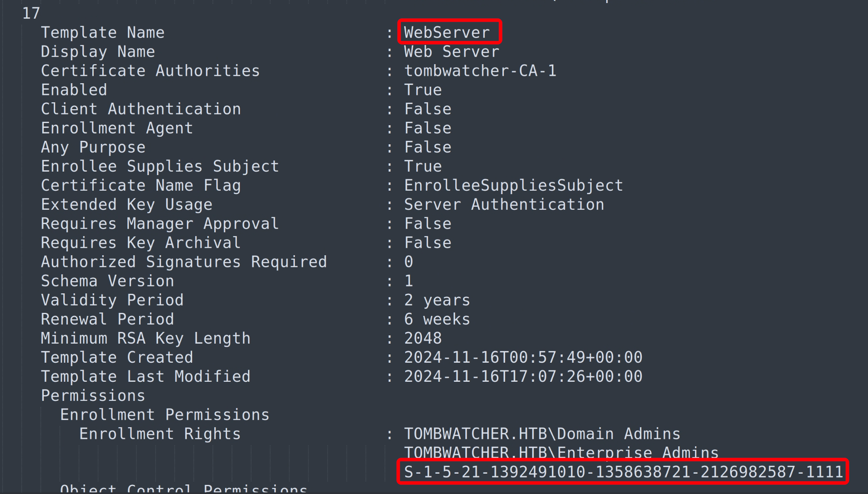Click the line number 17
868x494 pixels.
pyautogui.click(x=31, y=13)
